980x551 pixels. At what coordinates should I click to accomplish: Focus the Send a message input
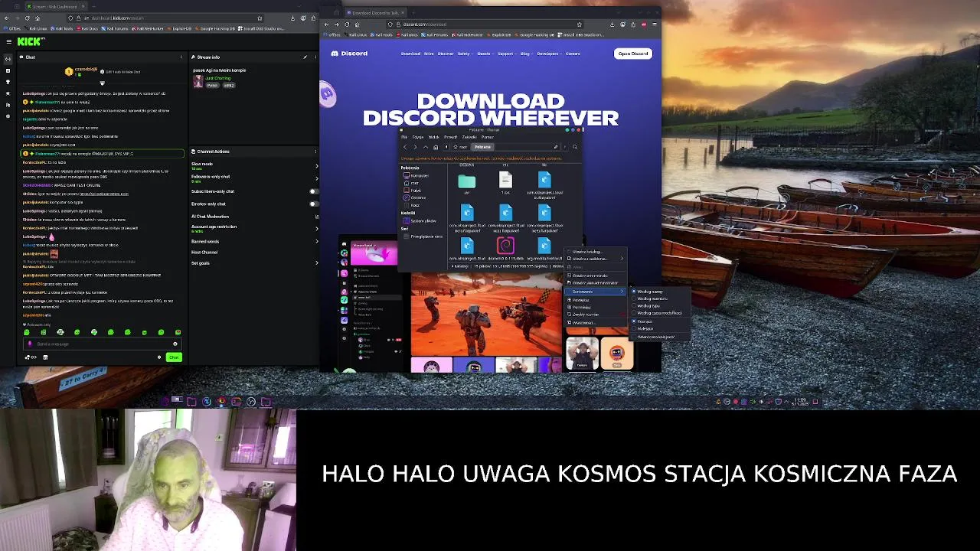pyautogui.click(x=101, y=344)
